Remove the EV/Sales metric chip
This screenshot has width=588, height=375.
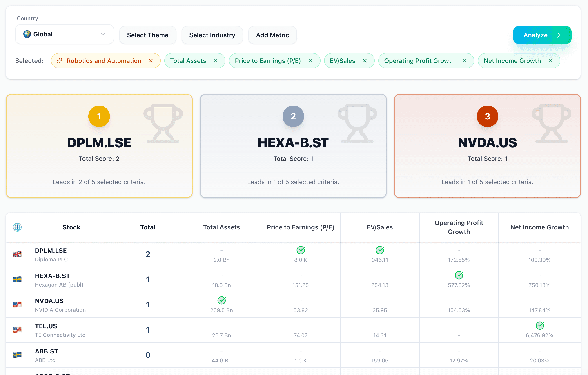coord(365,61)
